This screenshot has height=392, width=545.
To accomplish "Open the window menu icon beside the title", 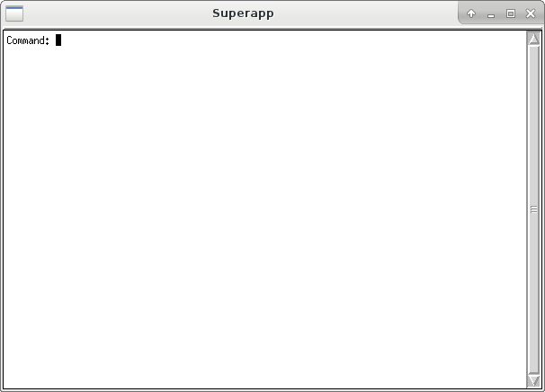I will coord(14,13).
